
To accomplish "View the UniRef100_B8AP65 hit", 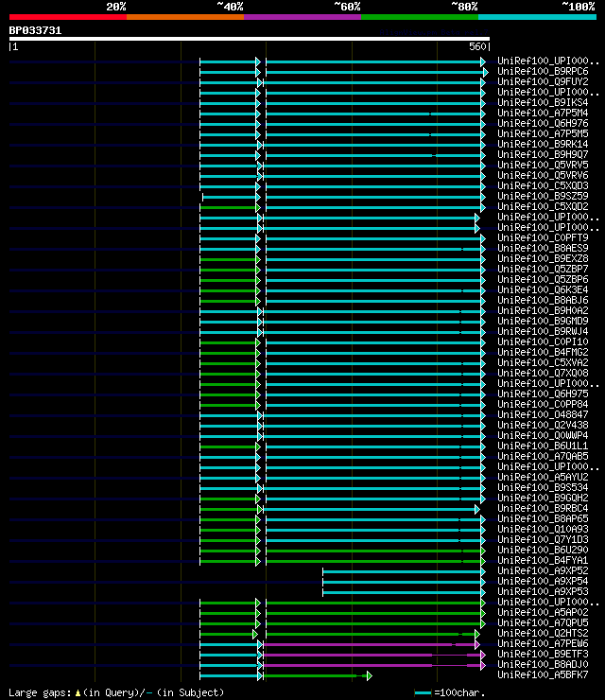I will 543,518.
